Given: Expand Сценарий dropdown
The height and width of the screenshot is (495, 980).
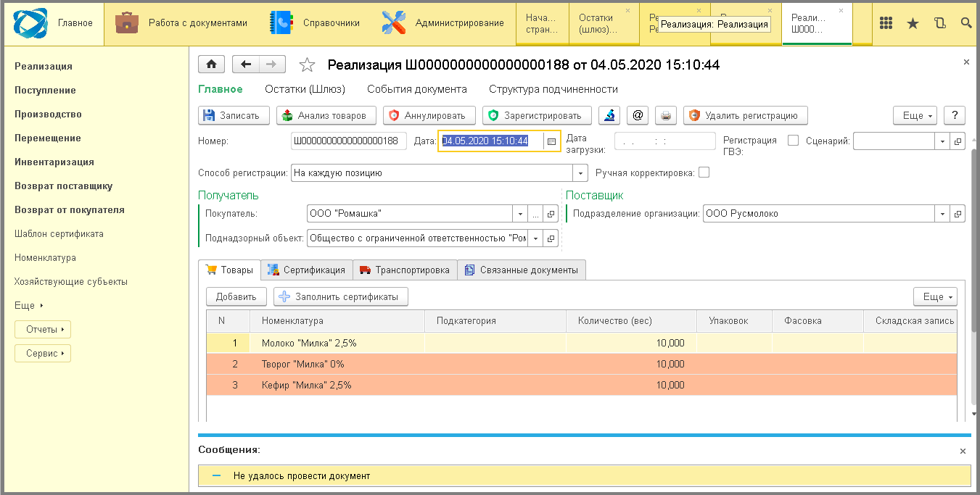Looking at the screenshot, I should point(942,141).
